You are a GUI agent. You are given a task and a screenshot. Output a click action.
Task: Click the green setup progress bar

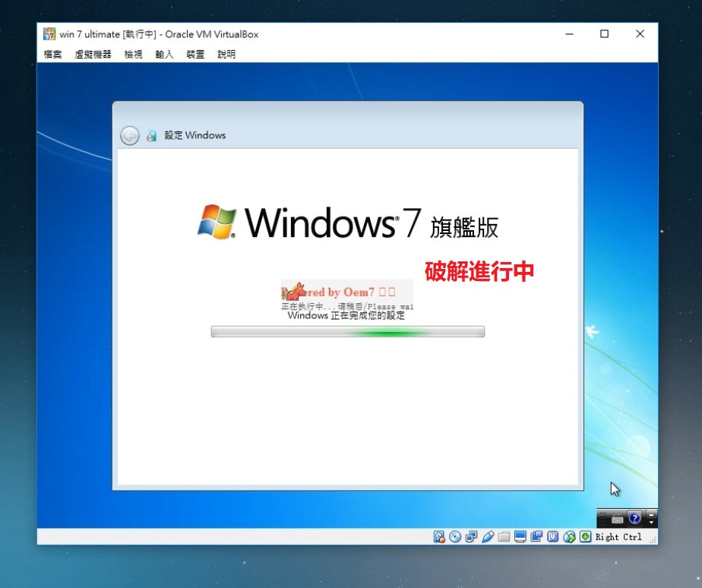(x=348, y=332)
